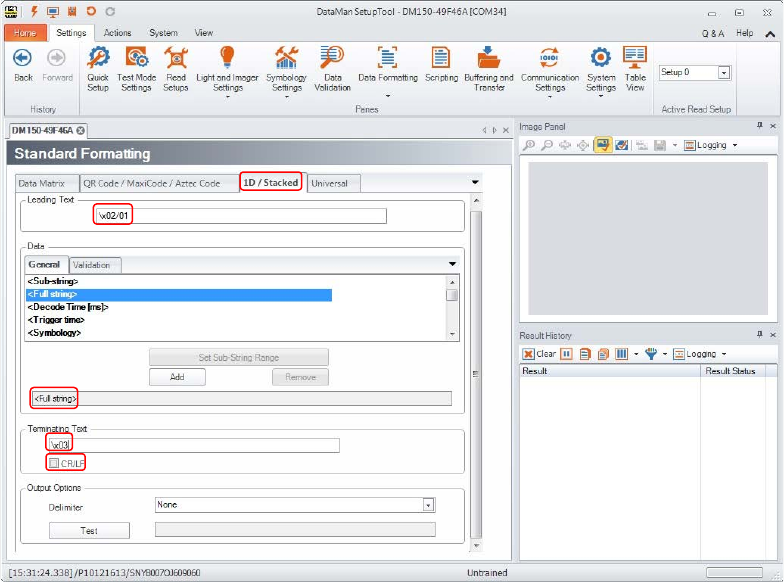Open Buffering and Transfer pane
The width and height of the screenshot is (784, 582).
[x=489, y=69]
